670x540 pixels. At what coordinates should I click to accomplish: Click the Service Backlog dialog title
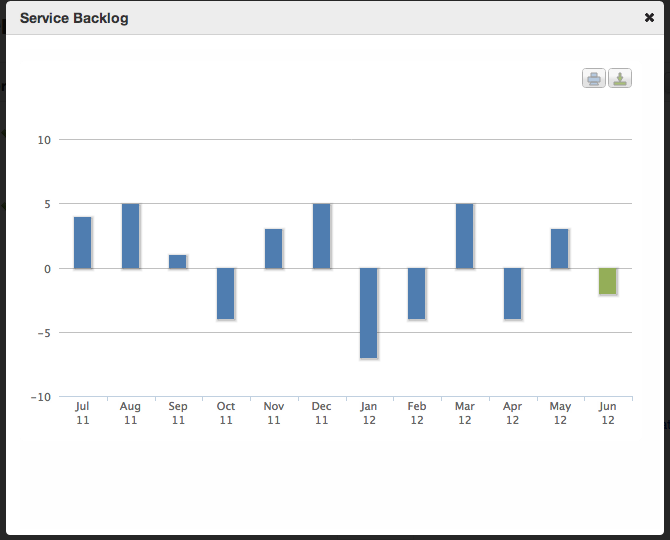coord(74,18)
